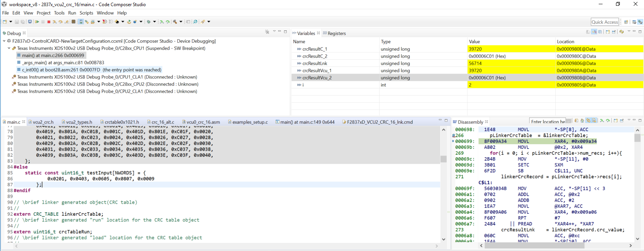Open the Scripts menu
The width and height of the screenshot is (644, 251).
click(86, 13)
